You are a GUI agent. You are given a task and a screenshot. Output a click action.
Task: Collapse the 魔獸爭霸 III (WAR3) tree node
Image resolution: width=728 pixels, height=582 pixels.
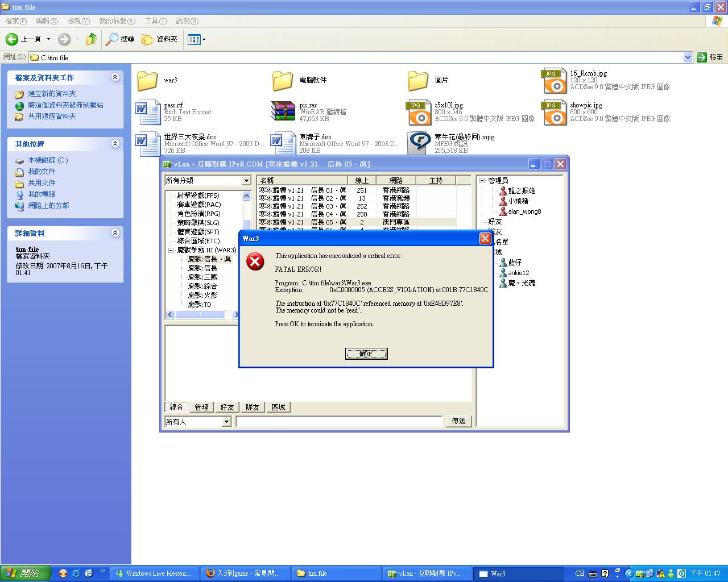(x=171, y=250)
